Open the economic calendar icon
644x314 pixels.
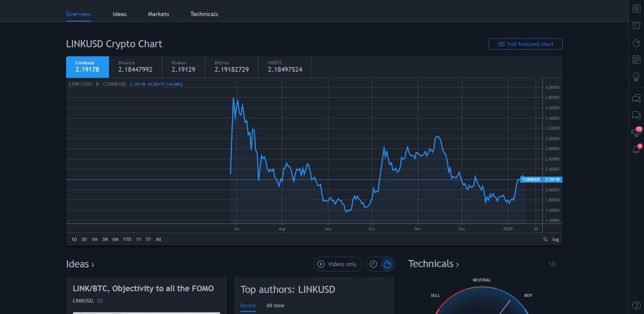(636, 60)
